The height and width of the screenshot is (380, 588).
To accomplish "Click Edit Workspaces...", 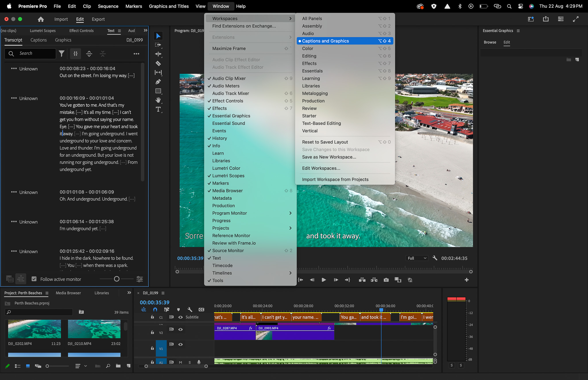I will coord(345,168).
